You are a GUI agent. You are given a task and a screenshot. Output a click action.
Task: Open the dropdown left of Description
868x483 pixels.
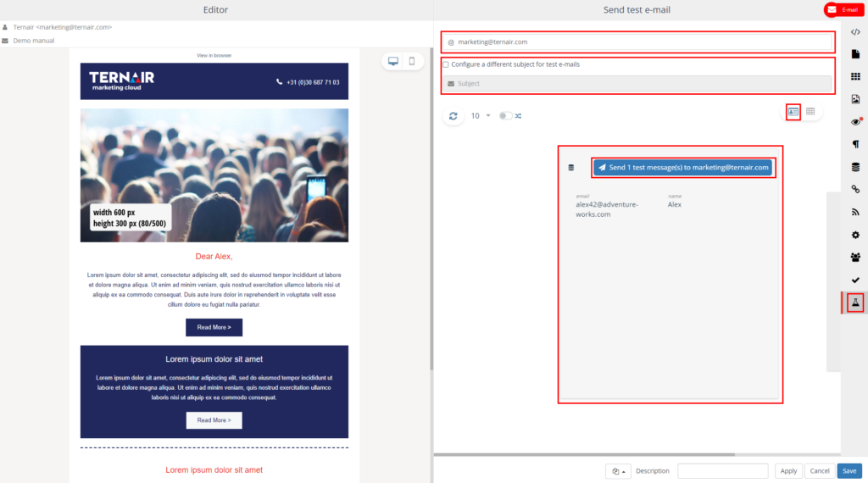[618, 471]
